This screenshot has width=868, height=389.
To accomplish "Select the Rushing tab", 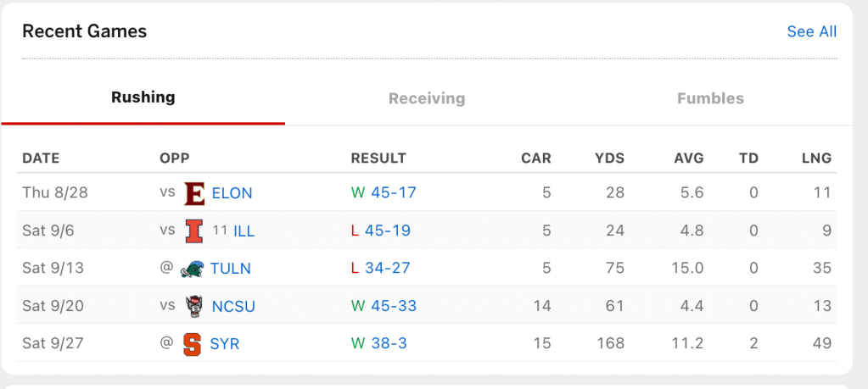I will click(143, 97).
